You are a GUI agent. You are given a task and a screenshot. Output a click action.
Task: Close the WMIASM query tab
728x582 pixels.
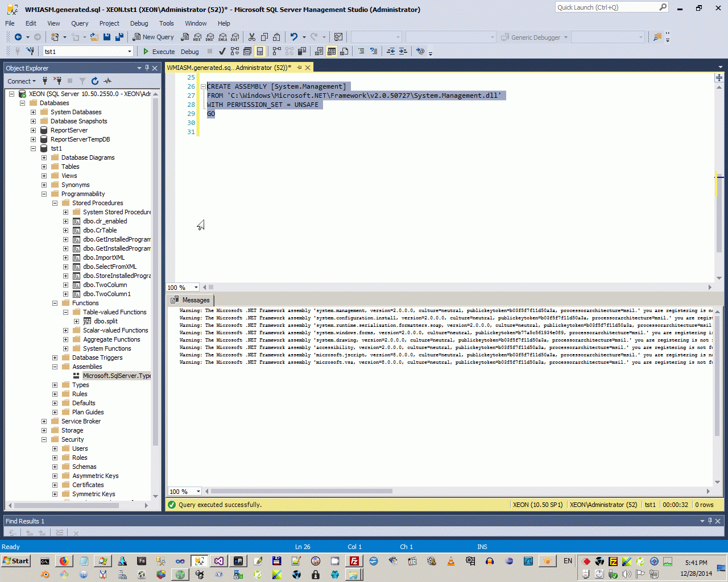coord(308,68)
